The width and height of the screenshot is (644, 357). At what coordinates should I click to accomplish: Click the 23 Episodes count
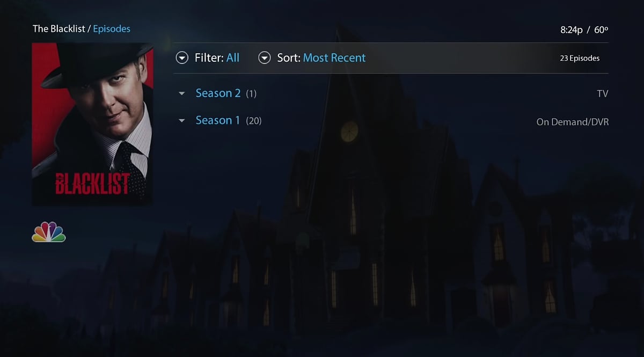[580, 58]
